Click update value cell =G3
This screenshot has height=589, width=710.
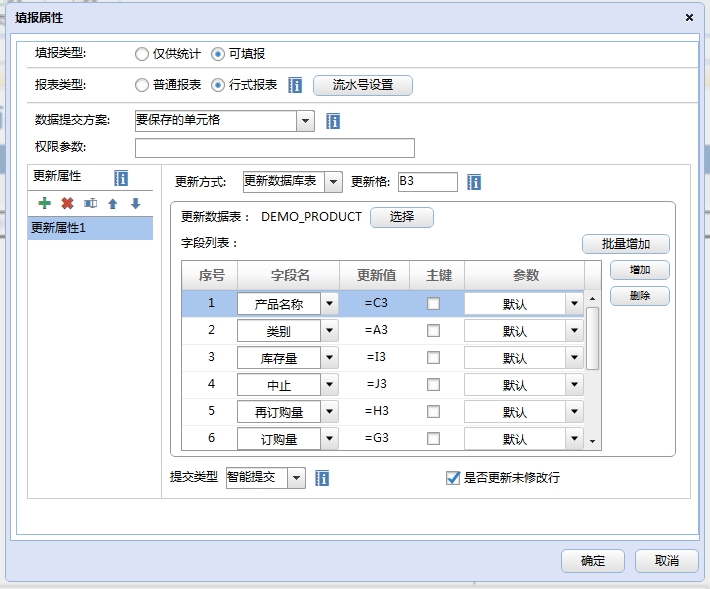coord(376,438)
